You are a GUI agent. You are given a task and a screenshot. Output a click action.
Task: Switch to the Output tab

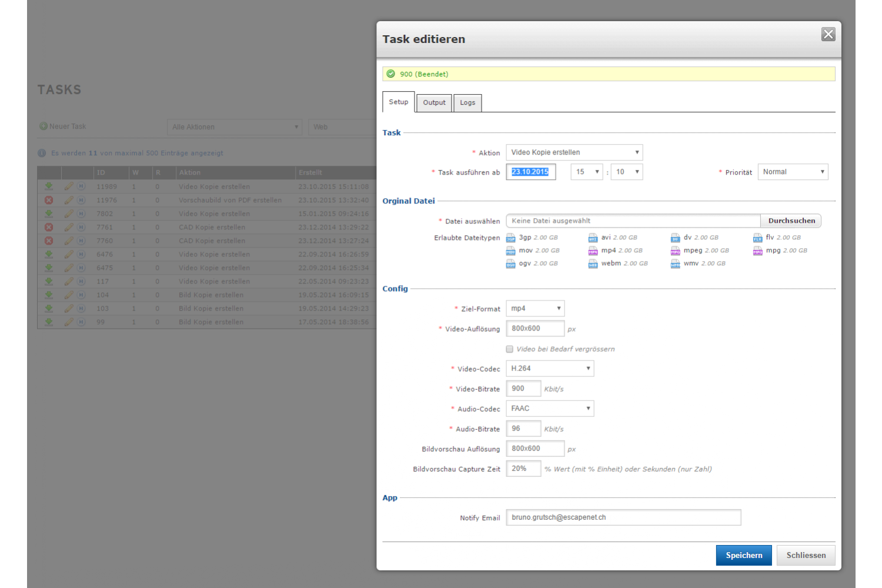tap(434, 102)
